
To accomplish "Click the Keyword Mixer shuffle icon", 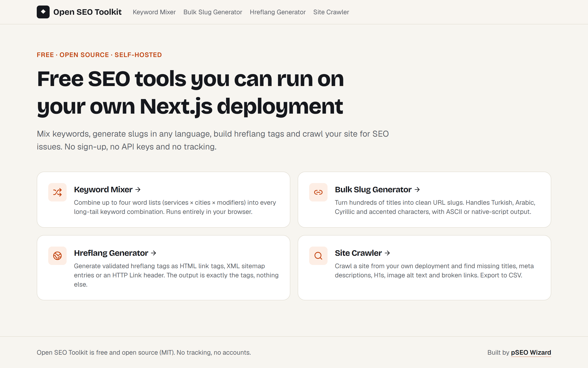I will [57, 192].
